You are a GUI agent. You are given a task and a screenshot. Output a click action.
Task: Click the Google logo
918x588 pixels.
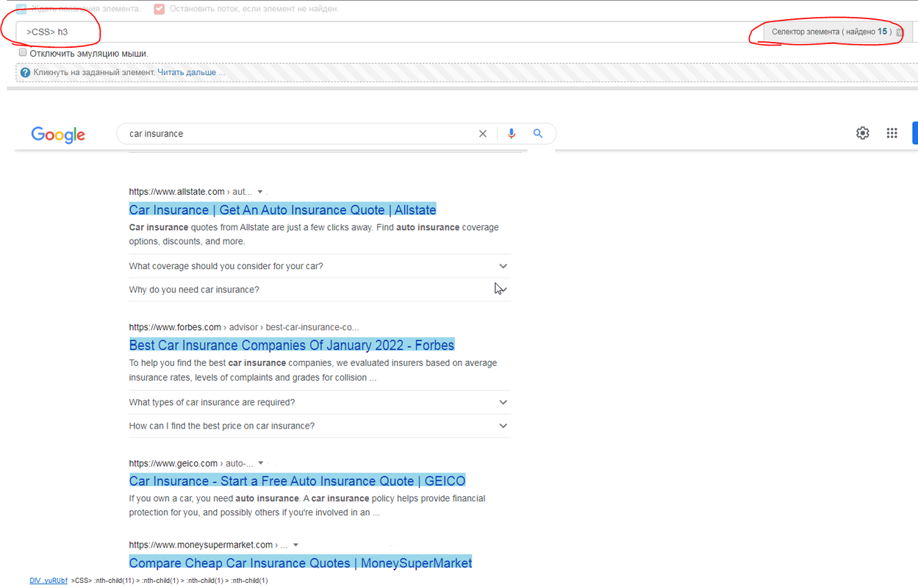[58, 135]
